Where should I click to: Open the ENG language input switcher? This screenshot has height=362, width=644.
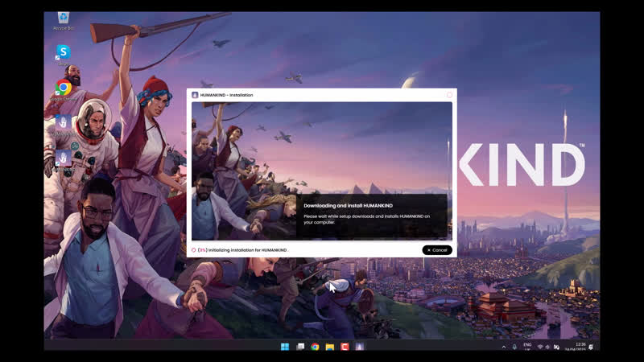pyautogui.click(x=527, y=347)
